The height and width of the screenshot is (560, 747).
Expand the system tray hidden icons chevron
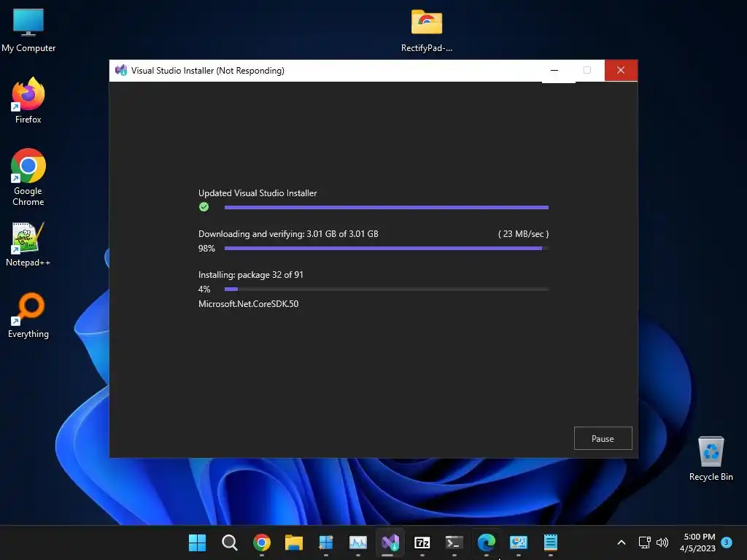[622, 542]
